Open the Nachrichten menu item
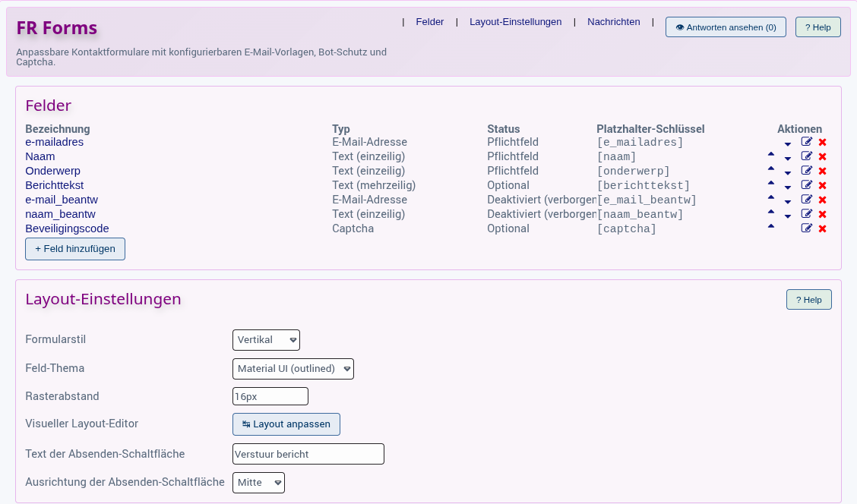Image resolution: width=857 pixels, height=504 pixels. pos(613,22)
